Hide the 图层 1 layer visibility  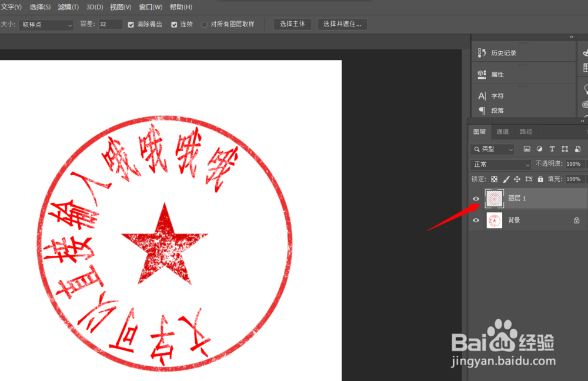click(x=476, y=198)
